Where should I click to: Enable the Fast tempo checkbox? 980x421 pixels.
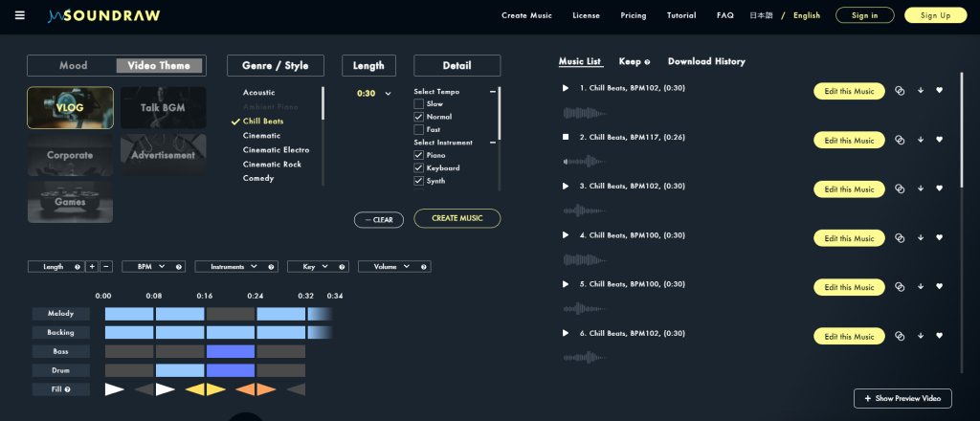418,129
